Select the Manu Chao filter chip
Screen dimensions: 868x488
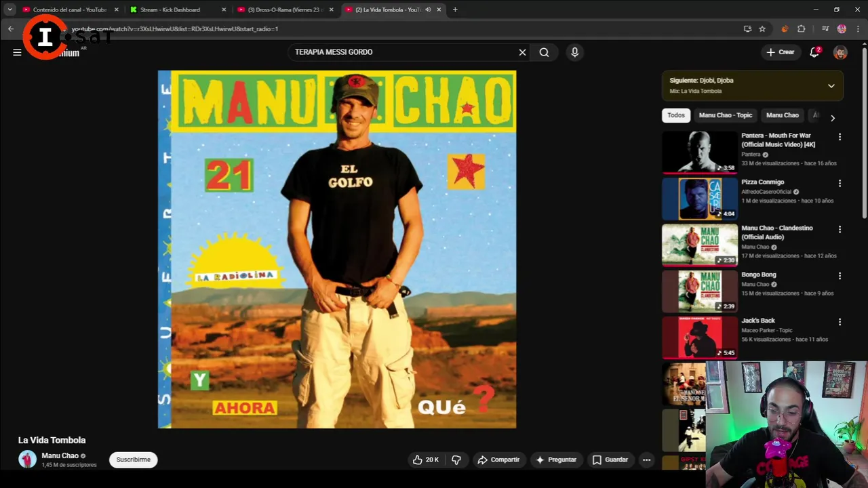[x=783, y=115]
